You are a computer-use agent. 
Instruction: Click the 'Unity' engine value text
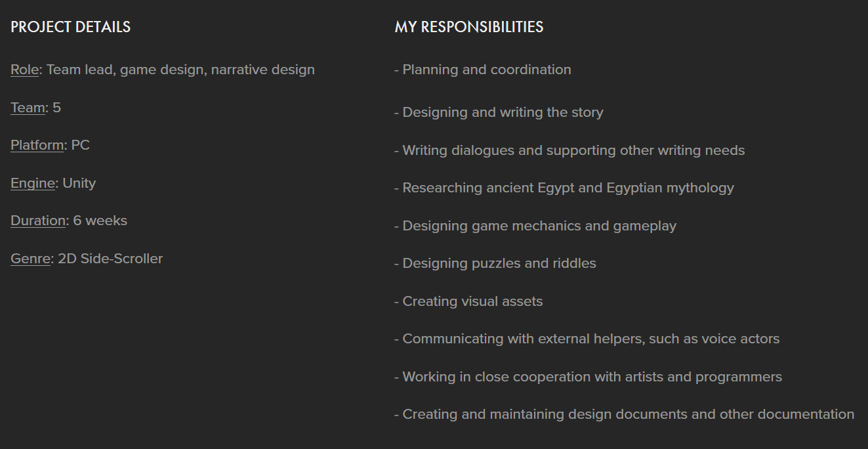tap(79, 183)
